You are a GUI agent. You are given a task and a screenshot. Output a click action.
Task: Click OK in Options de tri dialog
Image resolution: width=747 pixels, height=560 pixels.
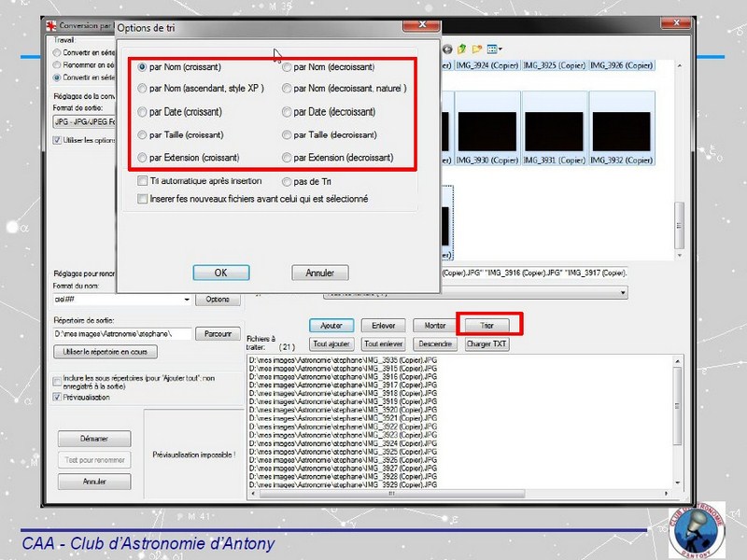point(220,273)
